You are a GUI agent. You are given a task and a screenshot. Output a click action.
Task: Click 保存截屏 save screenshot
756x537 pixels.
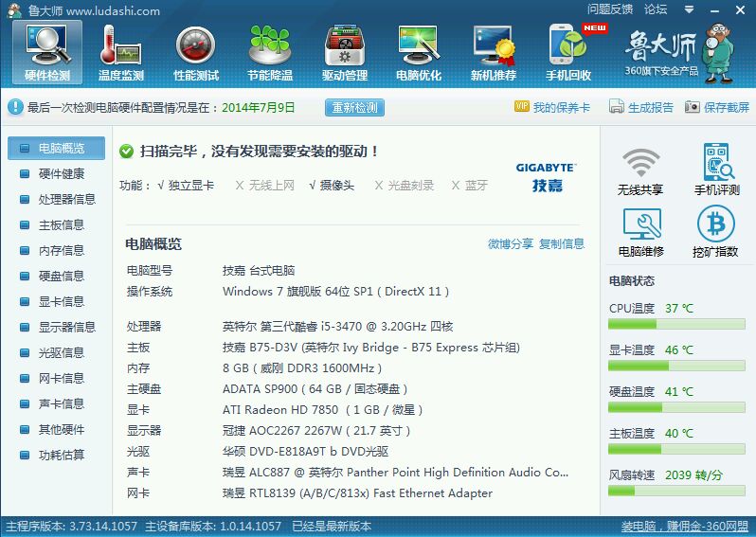pyautogui.click(x=717, y=107)
